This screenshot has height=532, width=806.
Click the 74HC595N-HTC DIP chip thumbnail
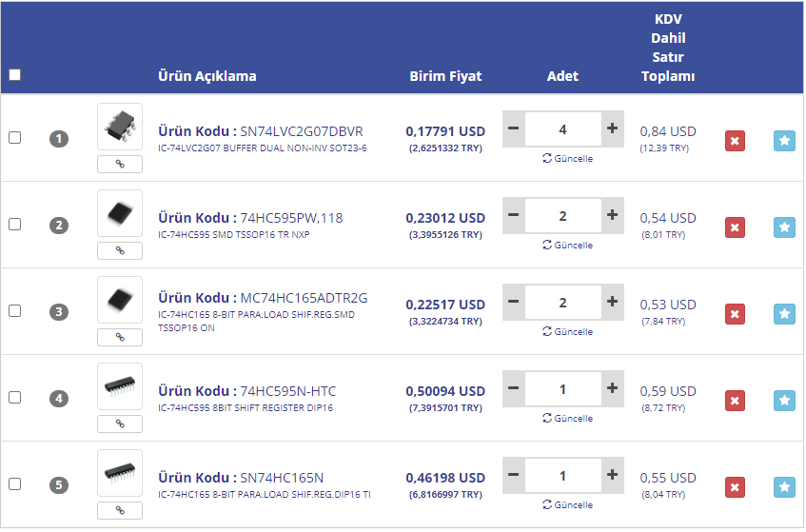[x=120, y=386]
